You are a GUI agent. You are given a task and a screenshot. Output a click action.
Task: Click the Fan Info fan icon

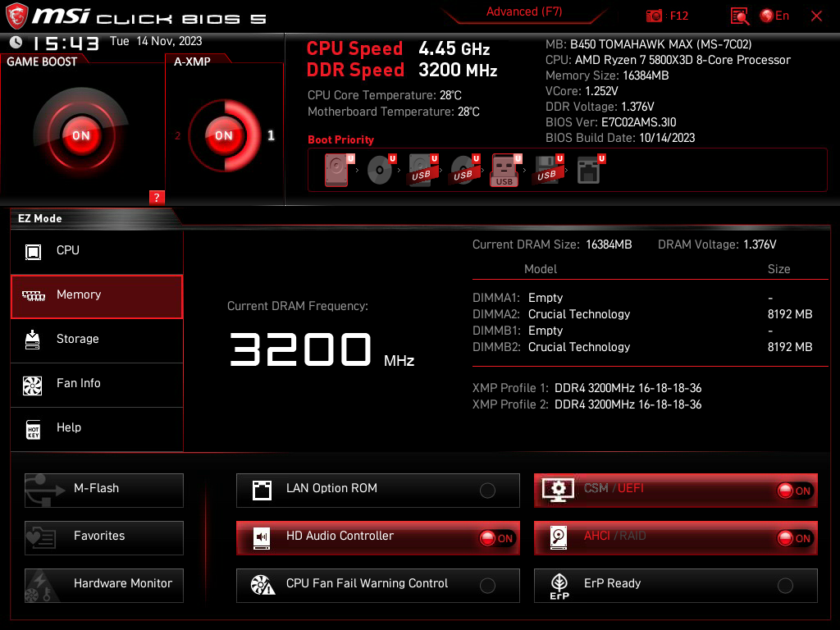click(32, 386)
